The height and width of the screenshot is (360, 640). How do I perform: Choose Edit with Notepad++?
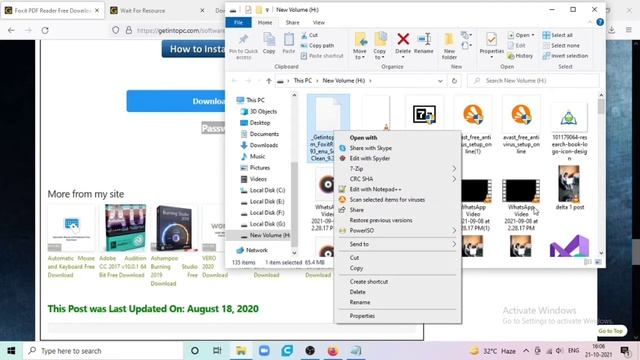coord(398,189)
